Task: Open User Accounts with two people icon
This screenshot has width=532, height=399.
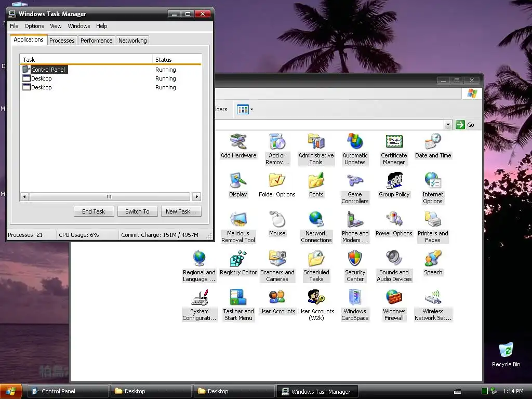Action: pyautogui.click(x=277, y=302)
